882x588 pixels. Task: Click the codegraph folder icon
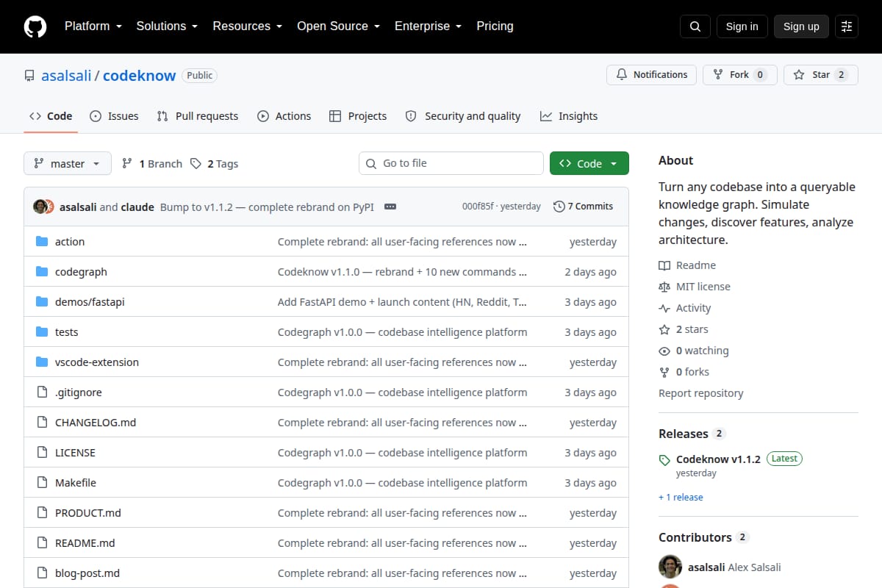click(42, 272)
